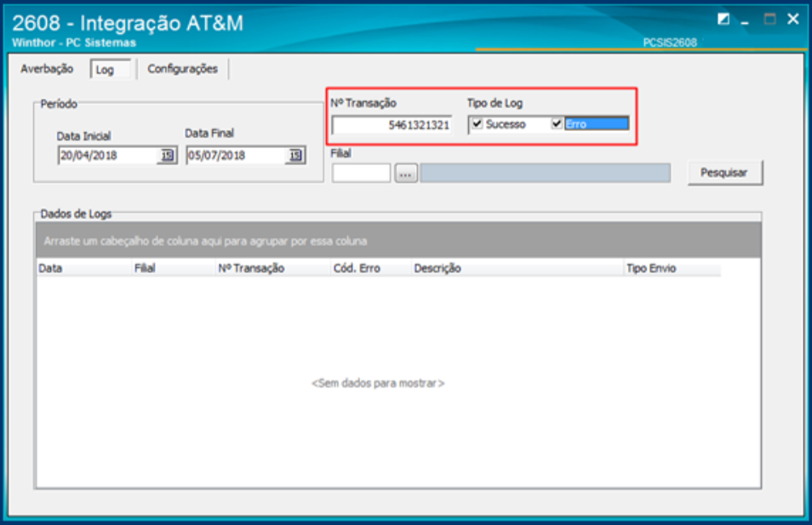Click the Pesquisar button
812x525 pixels.
724,173
